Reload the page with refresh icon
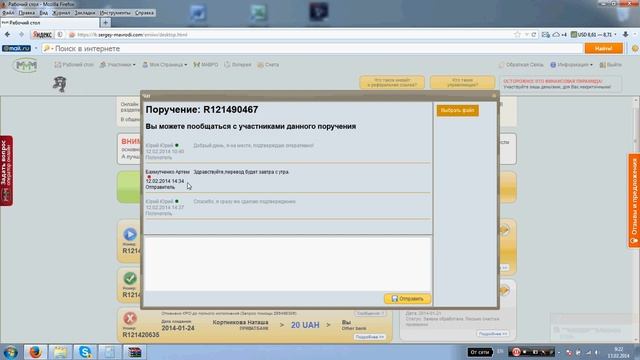This screenshot has width=640, height=360. tap(533, 35)
